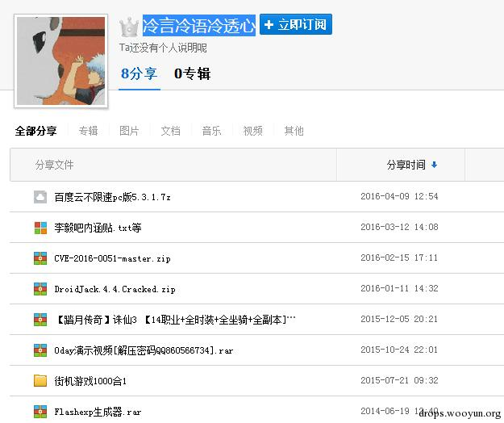Viewport: 504px width, 423px height.
Task: Click share time 2015-10-24 22:01
Action: [x=399, y=350]
